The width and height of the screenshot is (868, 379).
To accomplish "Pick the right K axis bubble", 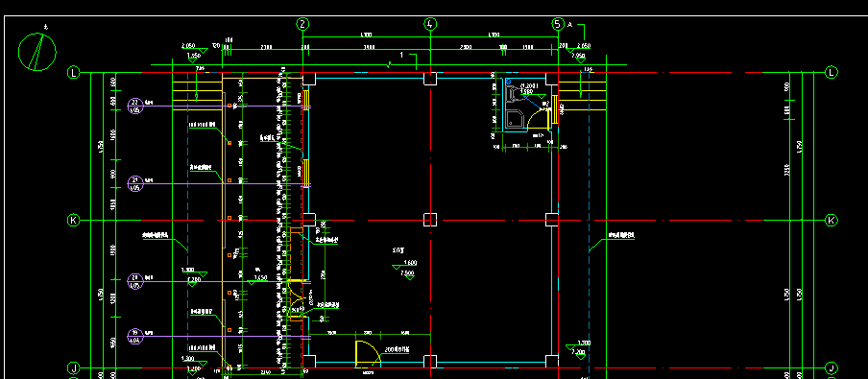I will click(832, 221).
